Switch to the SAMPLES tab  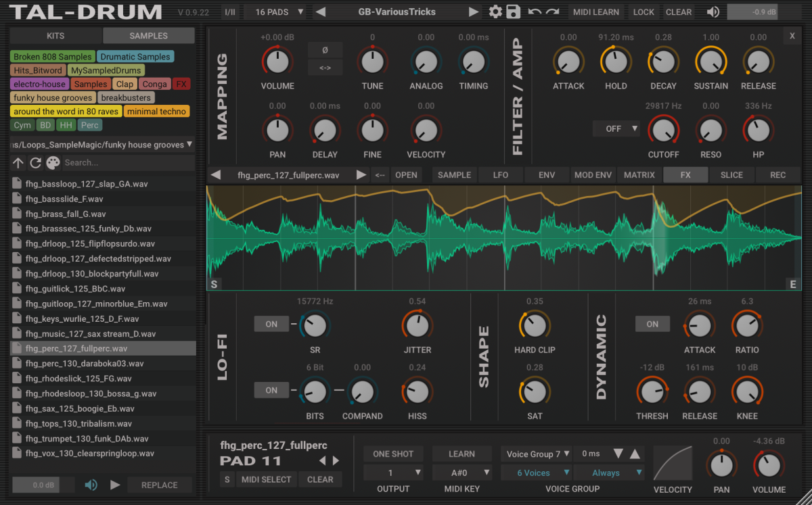pos(148,36)
